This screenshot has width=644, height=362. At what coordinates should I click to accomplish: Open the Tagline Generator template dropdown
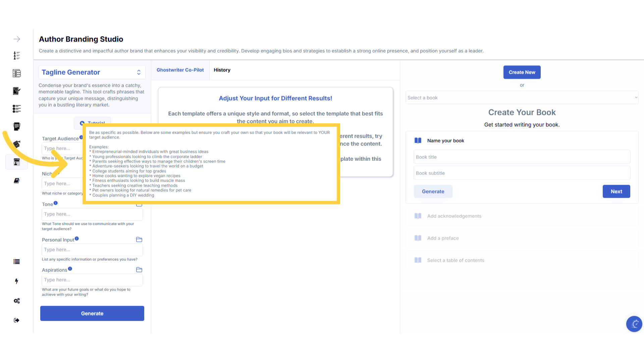coord(92,72)
